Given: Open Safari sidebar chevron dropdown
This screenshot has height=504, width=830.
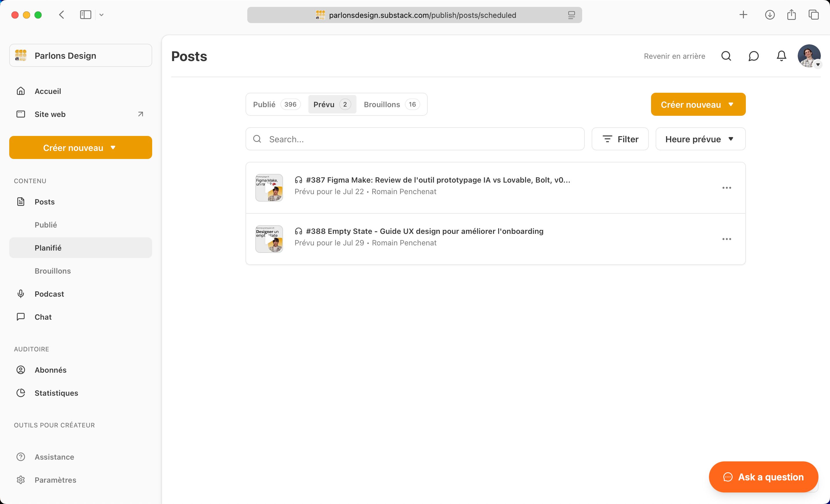Looking at the screenshot, I should [101, 15].
